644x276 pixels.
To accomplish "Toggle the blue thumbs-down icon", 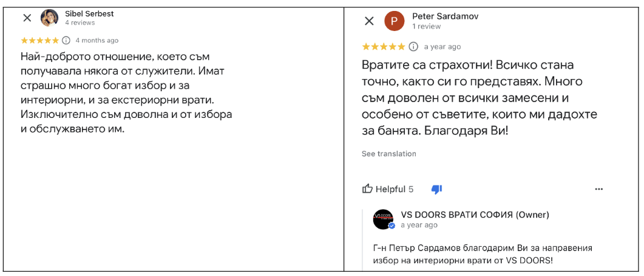I will click(x=436, y=189).
